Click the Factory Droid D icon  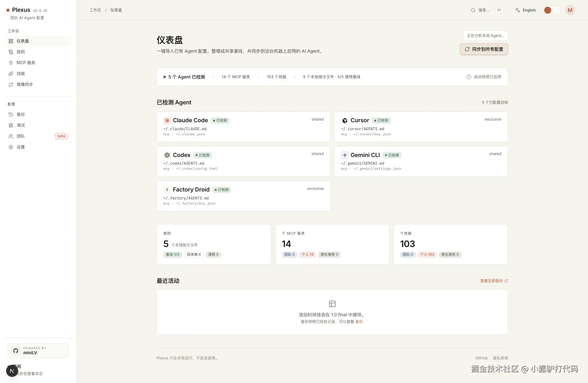pos(167,190)
